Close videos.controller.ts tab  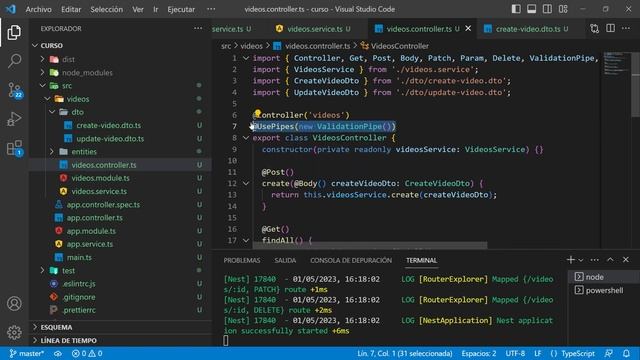click(x=468, y=29)
